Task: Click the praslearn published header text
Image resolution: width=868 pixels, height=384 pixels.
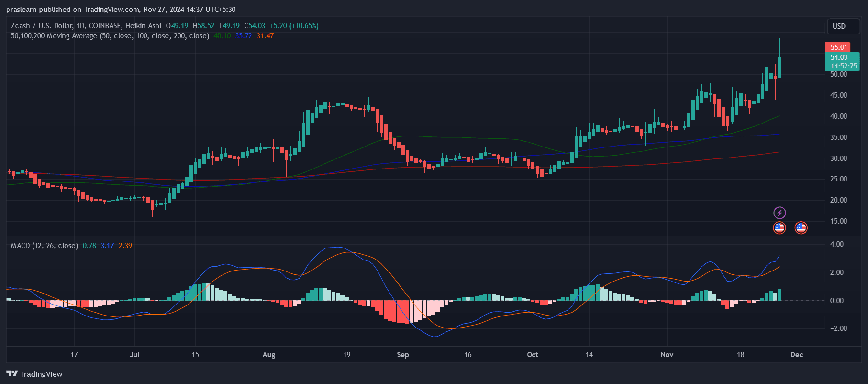Action: pos(121,10)
